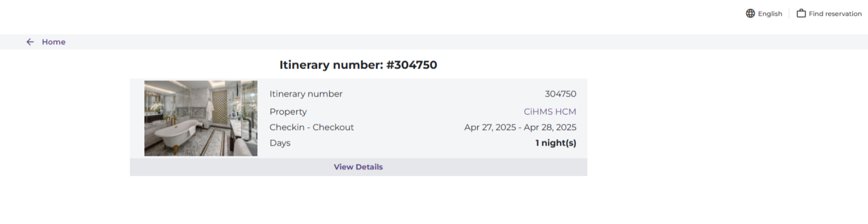Click the back arrow icon
The width and height of the screenshot is (868, 224).
30,42
